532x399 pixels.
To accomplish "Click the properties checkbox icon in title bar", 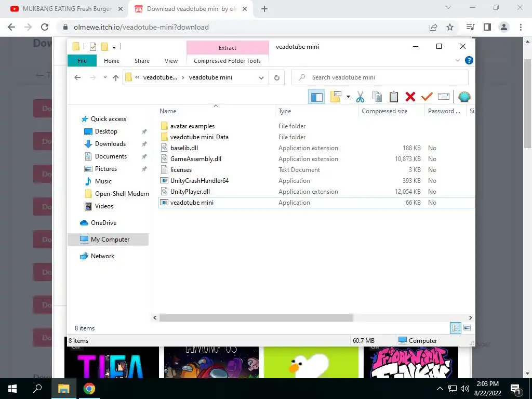I will tap(92, 47).
